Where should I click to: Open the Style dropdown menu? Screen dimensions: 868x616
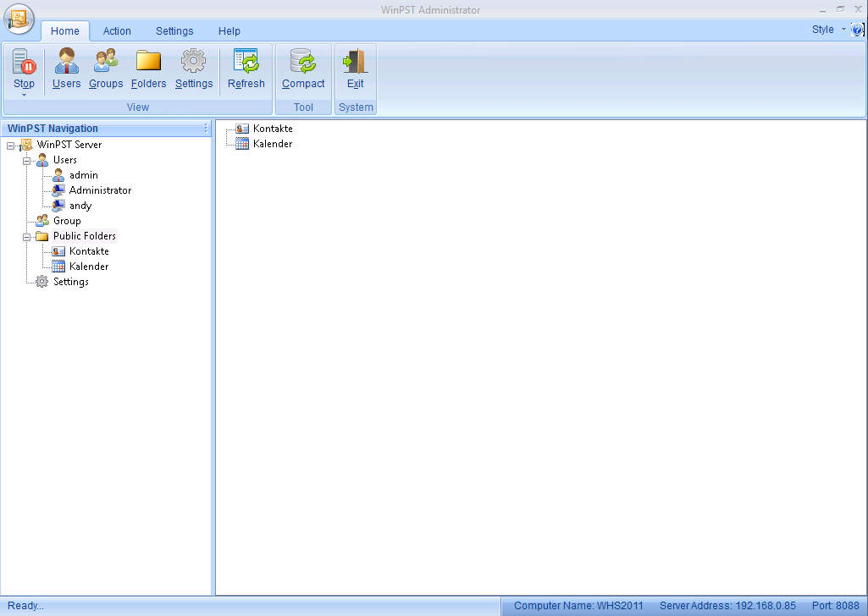point(827,30)
